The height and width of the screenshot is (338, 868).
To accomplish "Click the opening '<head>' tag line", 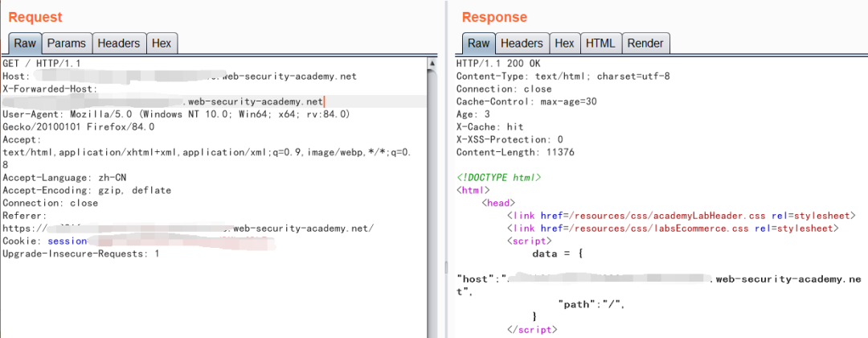I will [498, 203].
